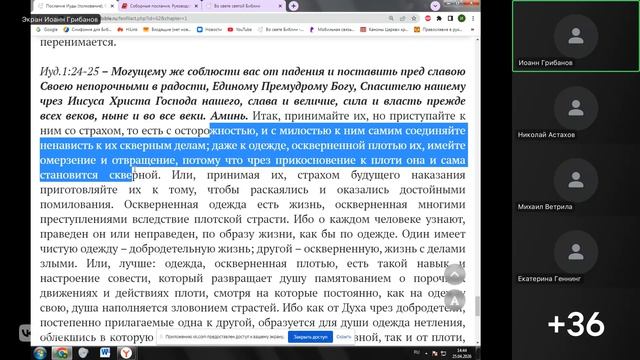Open the 'Мобильная связь' bookmark

332,29
